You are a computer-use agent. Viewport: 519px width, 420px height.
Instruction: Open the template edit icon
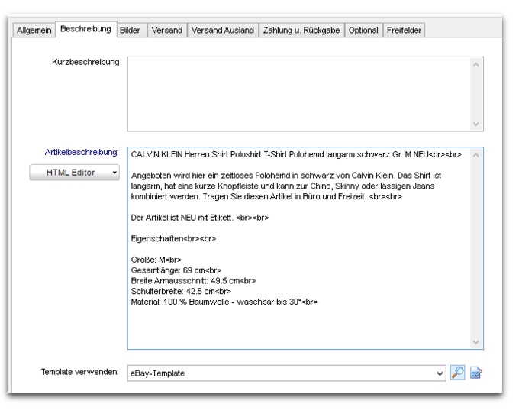click(476, 373)
